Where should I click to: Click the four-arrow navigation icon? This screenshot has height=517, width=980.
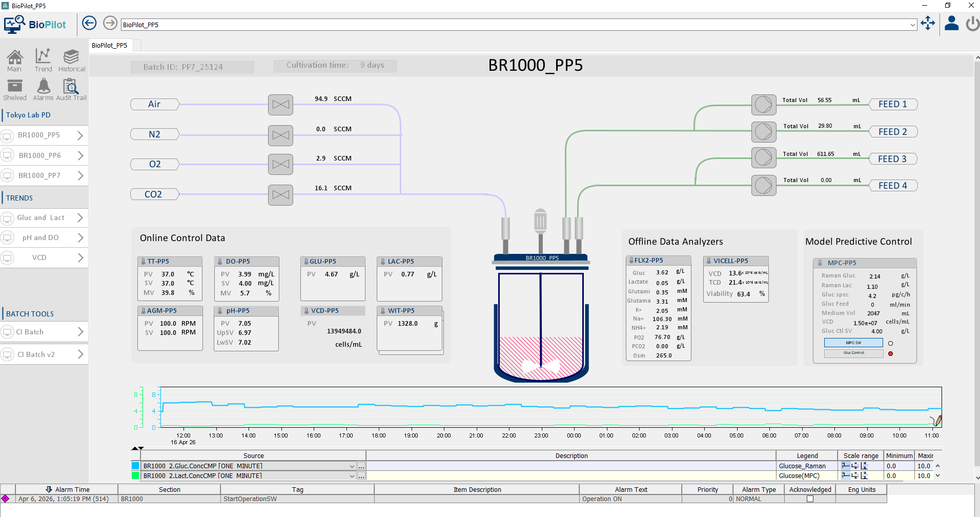928,23
